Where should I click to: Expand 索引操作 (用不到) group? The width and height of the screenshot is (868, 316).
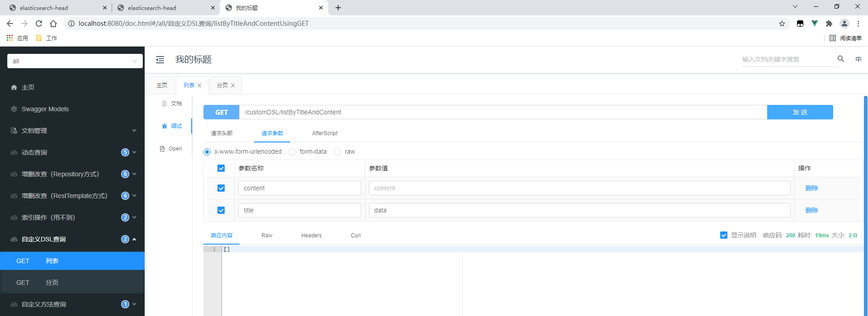coord(134,217)
